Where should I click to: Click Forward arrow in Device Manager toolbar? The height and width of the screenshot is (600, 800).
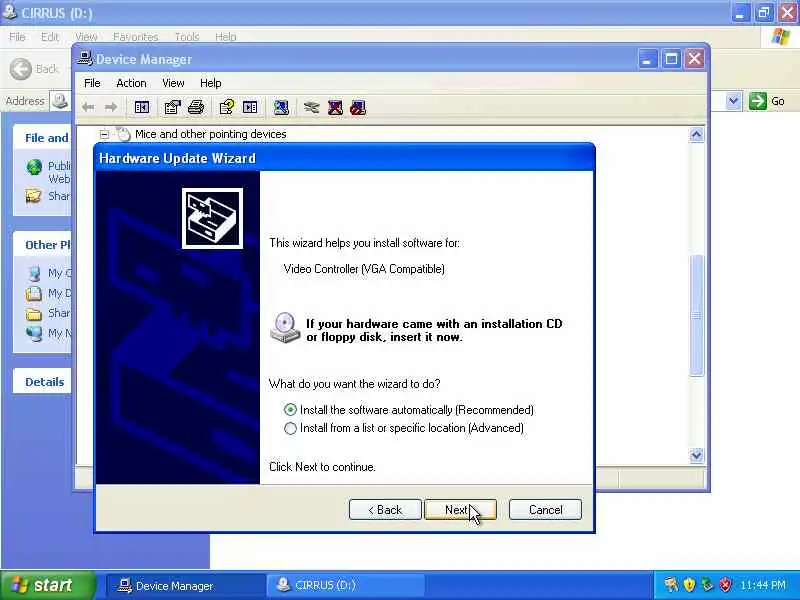point(111,107)
